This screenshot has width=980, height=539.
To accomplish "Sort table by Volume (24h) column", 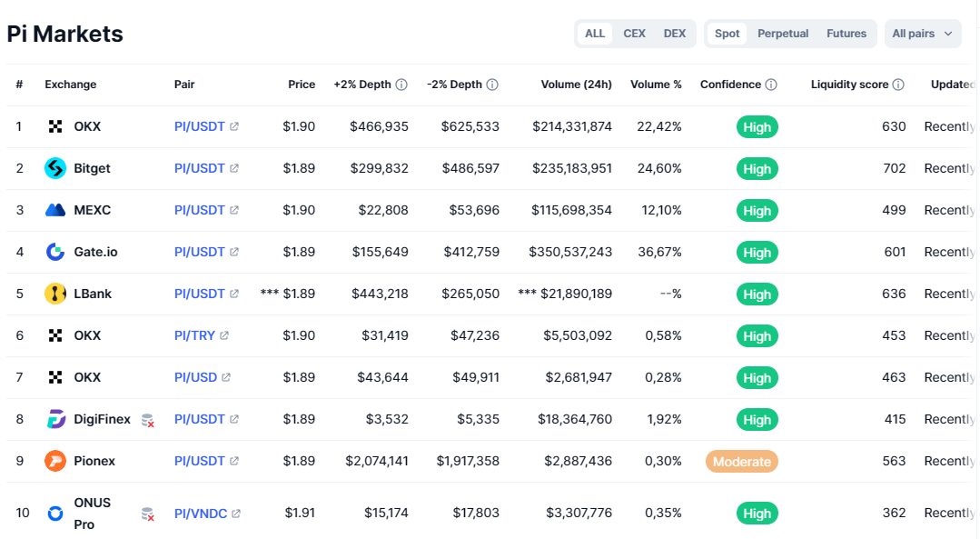I will pyautogui.click(x=576, y=85).
